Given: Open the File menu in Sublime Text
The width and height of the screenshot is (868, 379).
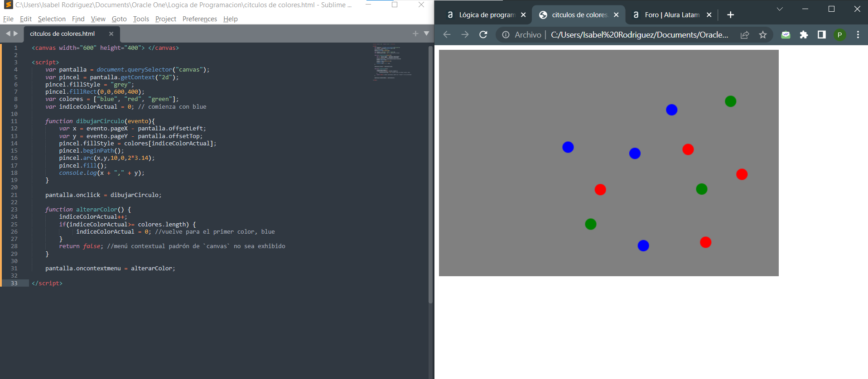Looking at the screenshot, I should (x=8, y=19).
